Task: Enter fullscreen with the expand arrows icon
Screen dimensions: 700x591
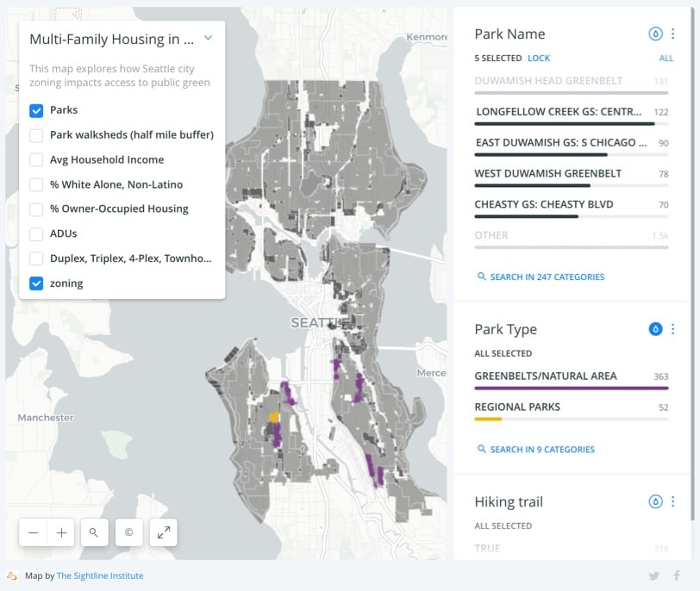Action: point(163,532)
